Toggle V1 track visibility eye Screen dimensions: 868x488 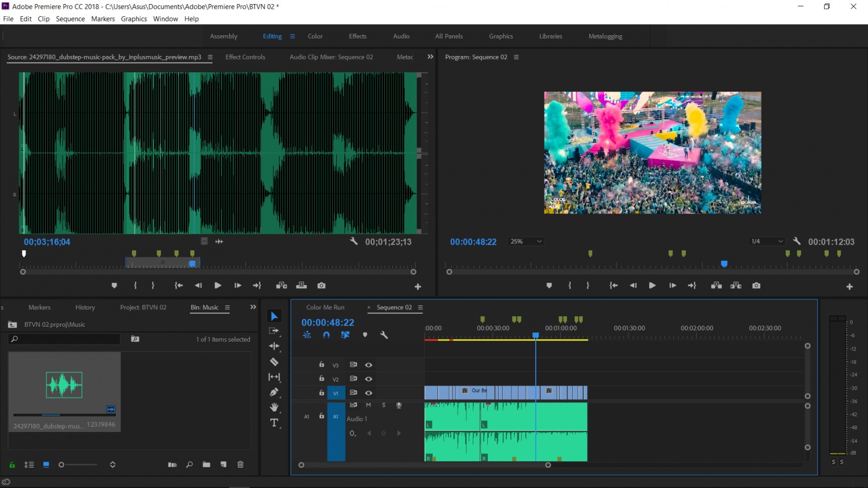[x=369, y=393]
